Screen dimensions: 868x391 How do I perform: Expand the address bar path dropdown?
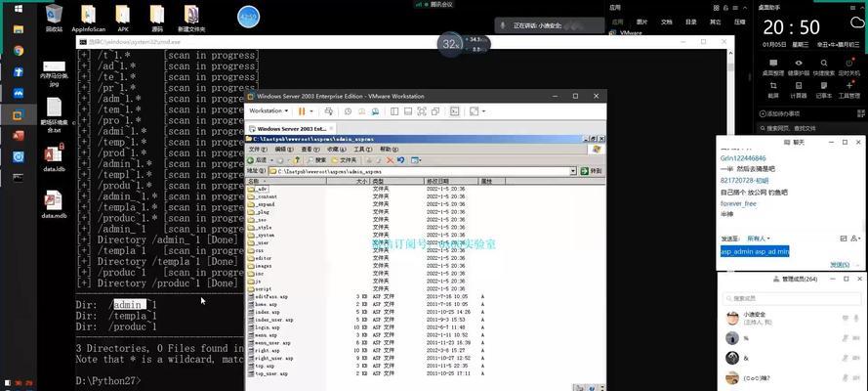(x=573, y=171)
